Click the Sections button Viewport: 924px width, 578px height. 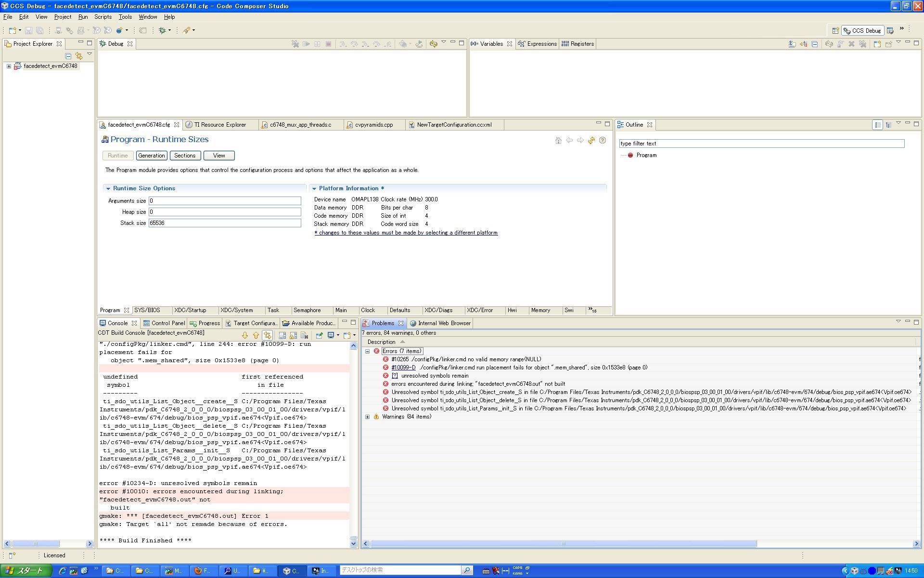click(185, 156)
